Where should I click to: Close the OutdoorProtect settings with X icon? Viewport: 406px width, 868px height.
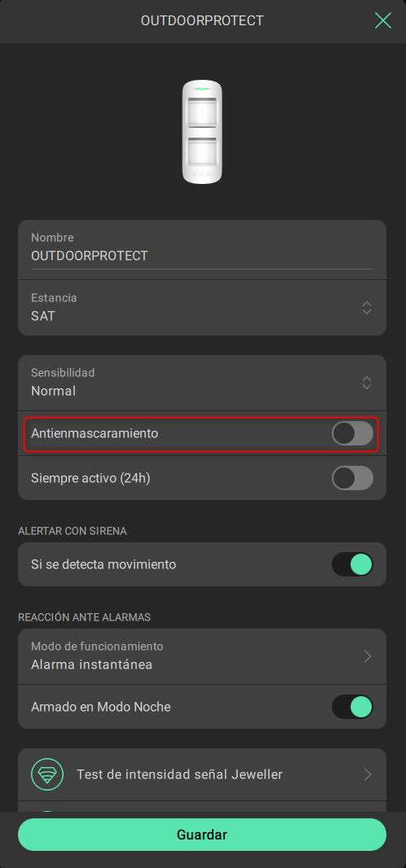pos(382,20)
